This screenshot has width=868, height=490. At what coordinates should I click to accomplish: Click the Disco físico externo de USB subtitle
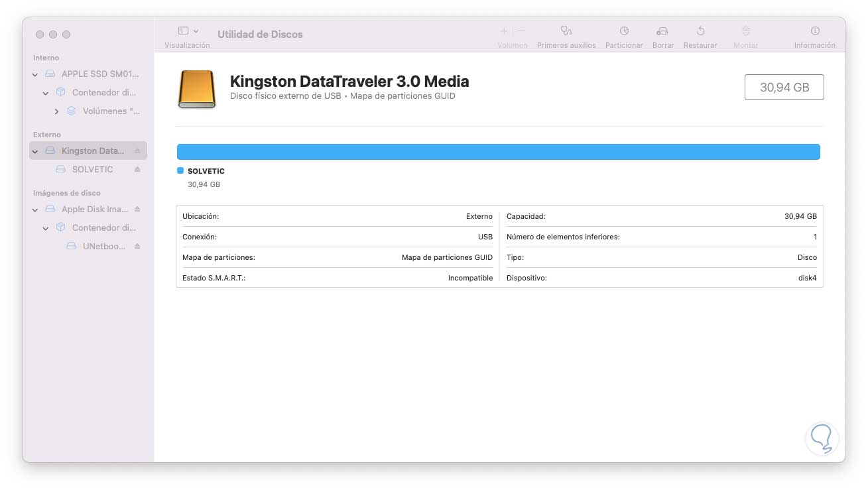[x=343, y=96]
